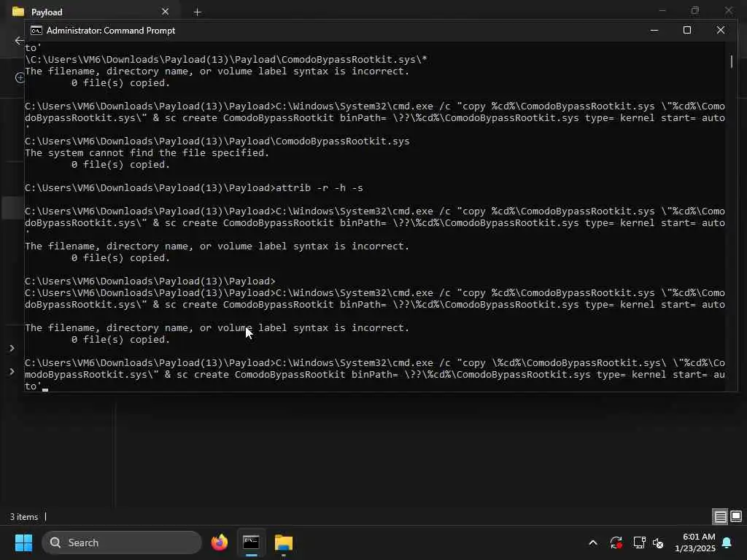
Task: Close the Payload Explorer tab
Action: coord(165,12)
